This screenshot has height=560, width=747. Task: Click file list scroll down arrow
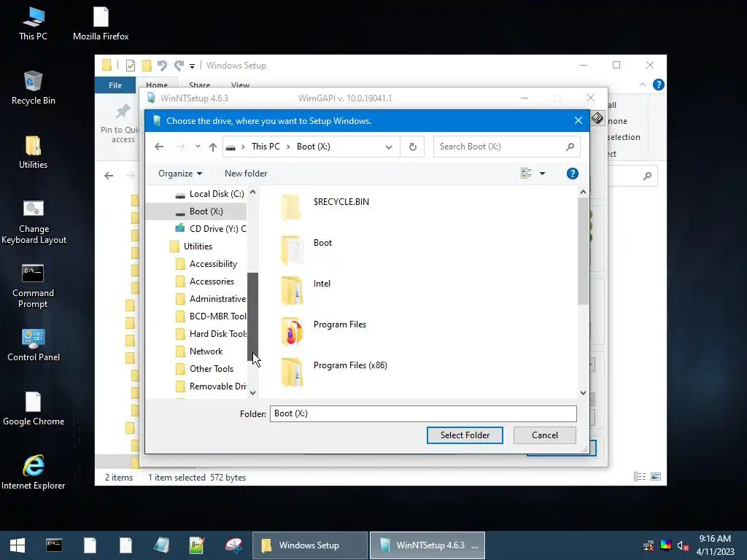pos(583,393)
